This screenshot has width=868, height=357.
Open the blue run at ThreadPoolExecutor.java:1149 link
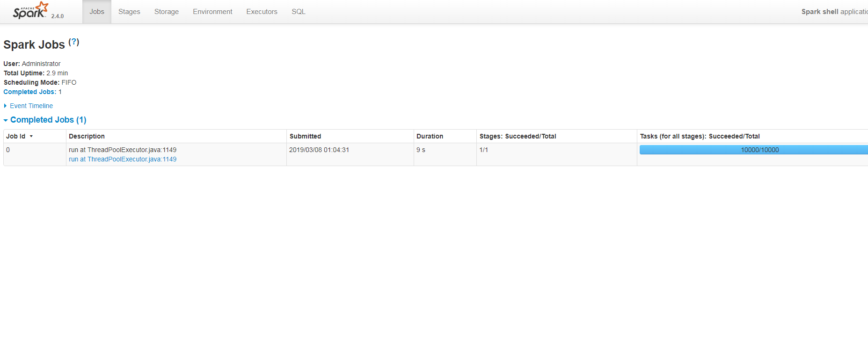click(x=123, y=159)
